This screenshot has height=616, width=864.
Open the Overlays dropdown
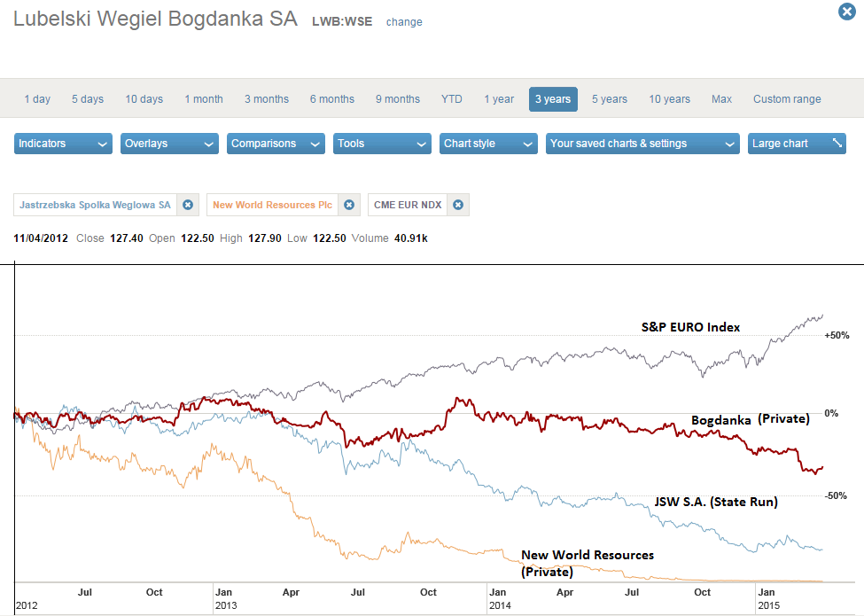tap(169, 144)
